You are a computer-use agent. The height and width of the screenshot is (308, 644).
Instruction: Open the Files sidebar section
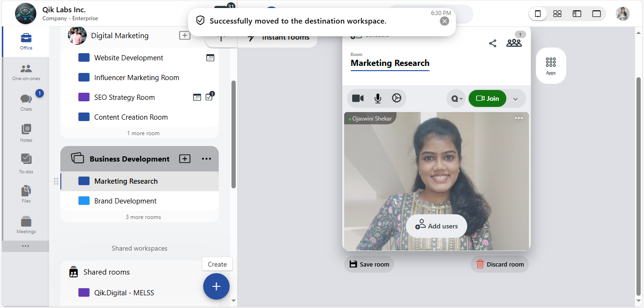[x=26, y=194]
